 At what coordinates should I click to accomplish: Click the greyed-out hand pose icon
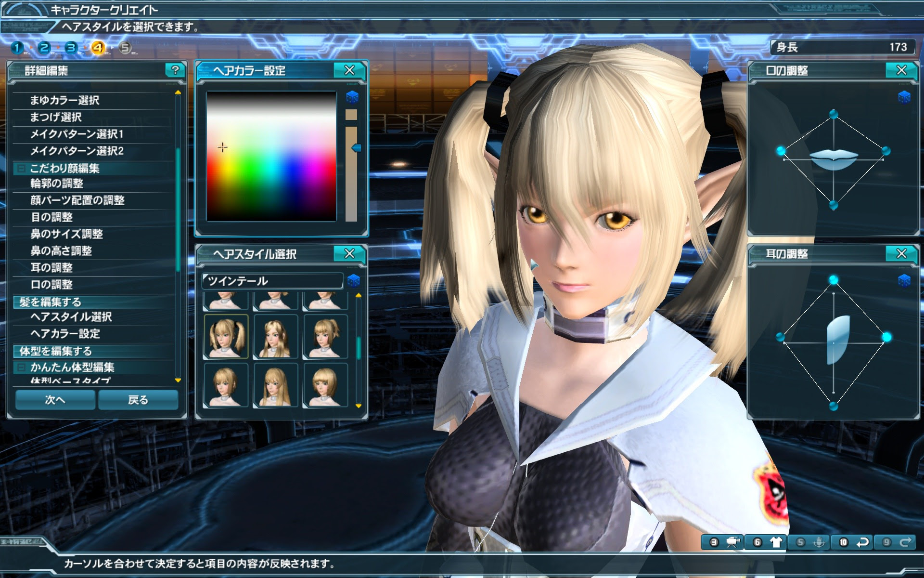pos(819,542)
